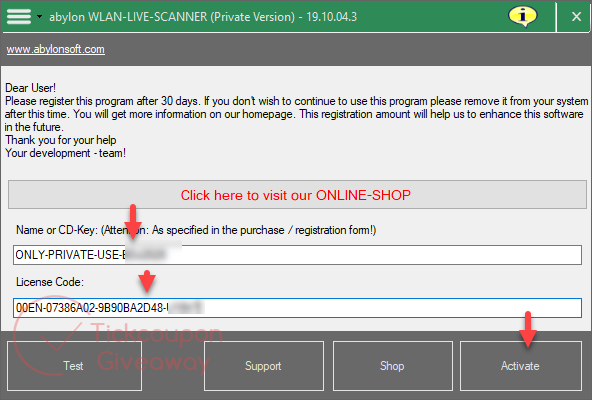Screen dimensions: 592x400
Task: Click the yellow info bubble icon
Action: (523, 17)
